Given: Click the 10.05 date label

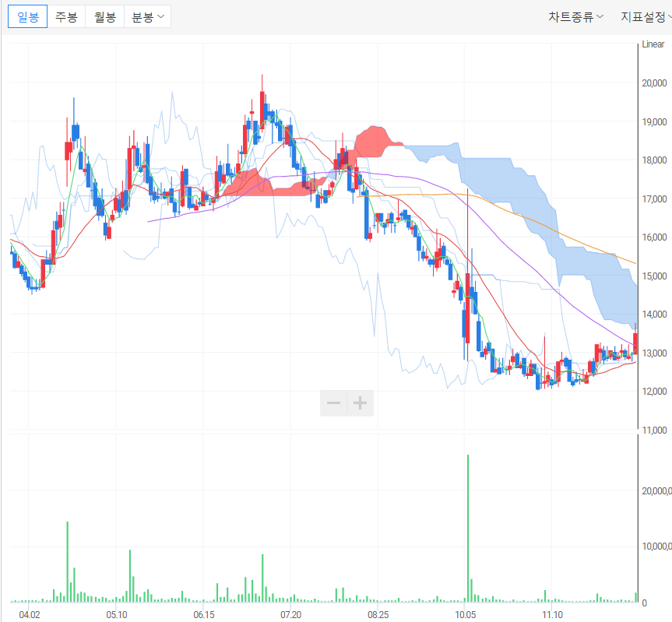Looking at the screenshot, I should tap(466, 615).
